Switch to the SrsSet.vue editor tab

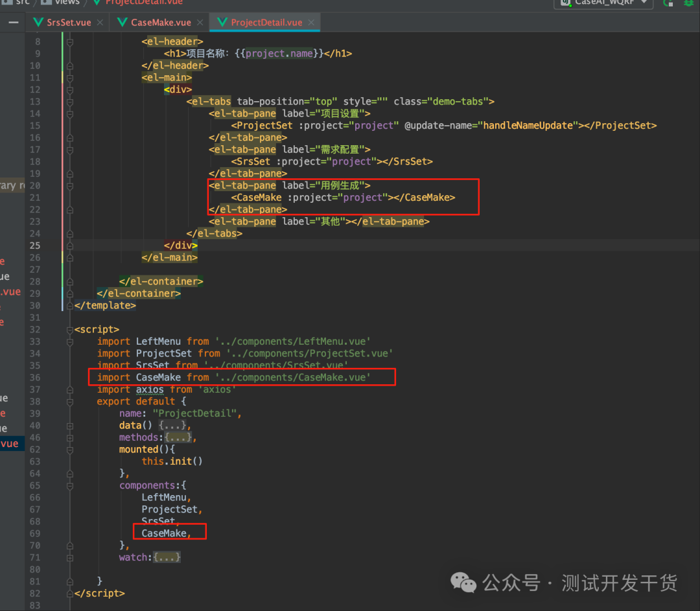(x=69, y=22)
